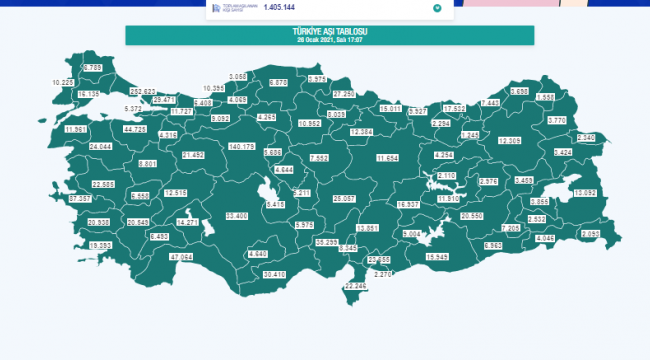Select the province value 20.938

(x=99, y=223)
